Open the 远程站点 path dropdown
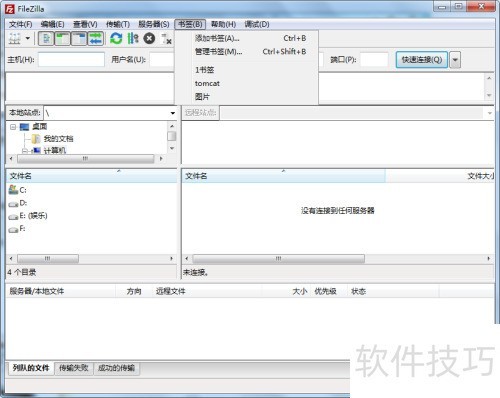 [489, 113]
